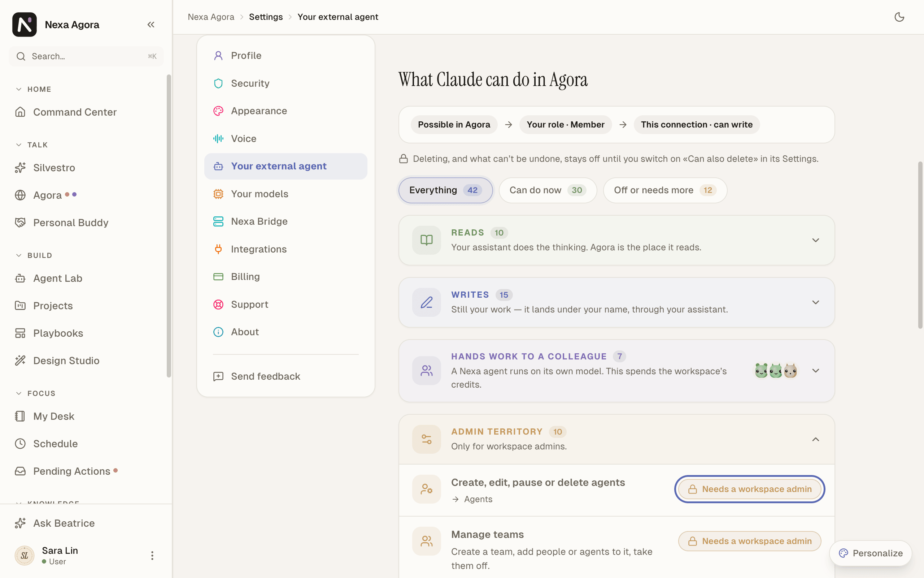Open Command Center

[x=86, y=112]
